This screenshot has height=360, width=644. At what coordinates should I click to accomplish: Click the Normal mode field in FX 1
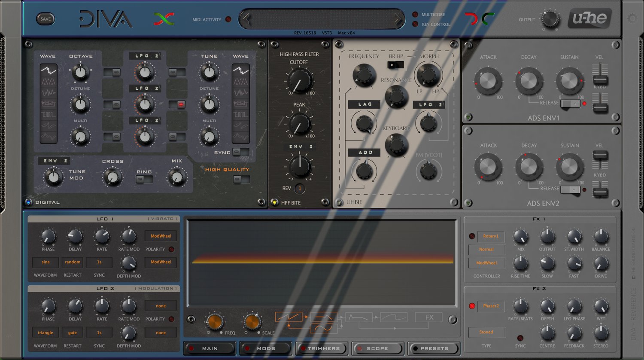click(486, 249)
